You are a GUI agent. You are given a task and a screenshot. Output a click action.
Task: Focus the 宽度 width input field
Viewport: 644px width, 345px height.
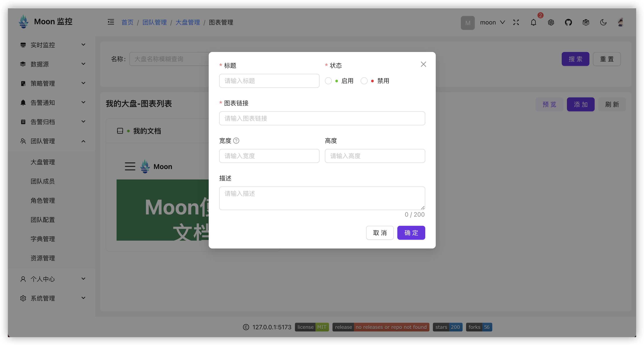tap(269, 156)
